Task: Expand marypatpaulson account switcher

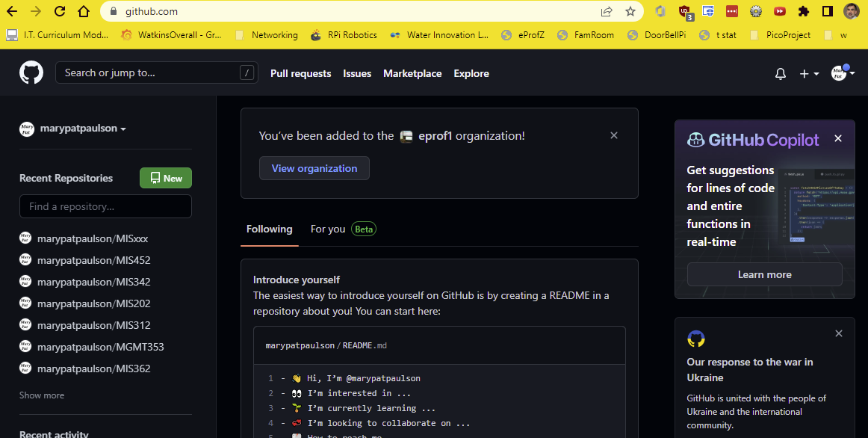Action: [x=72, y=129]
